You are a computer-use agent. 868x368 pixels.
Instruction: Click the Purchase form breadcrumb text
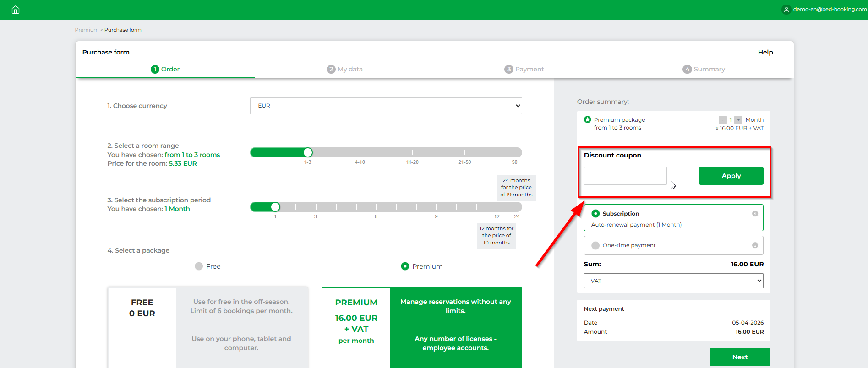point(123,30)
